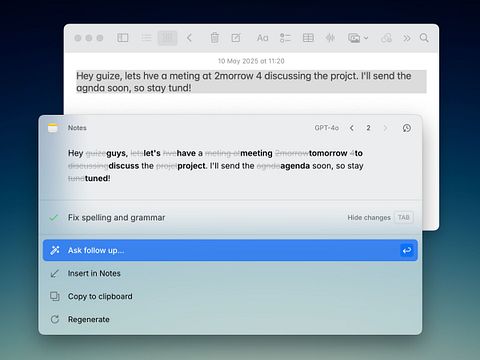Viewport: 480px width, 360px height.
Task: Select Fix spelling and grammar command
Action: pos(116,218)
